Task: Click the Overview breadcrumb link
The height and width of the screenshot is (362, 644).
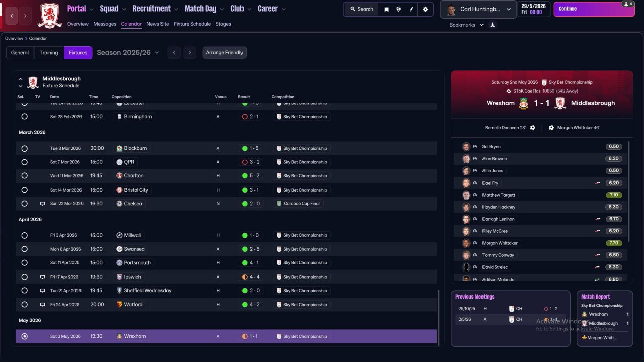Action: click(14, 39)
